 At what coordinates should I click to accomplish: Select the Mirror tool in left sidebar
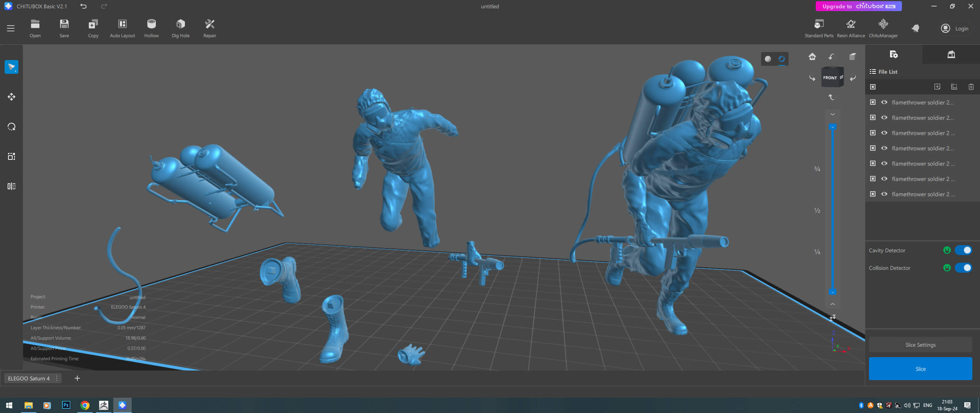tap(11, 186)
